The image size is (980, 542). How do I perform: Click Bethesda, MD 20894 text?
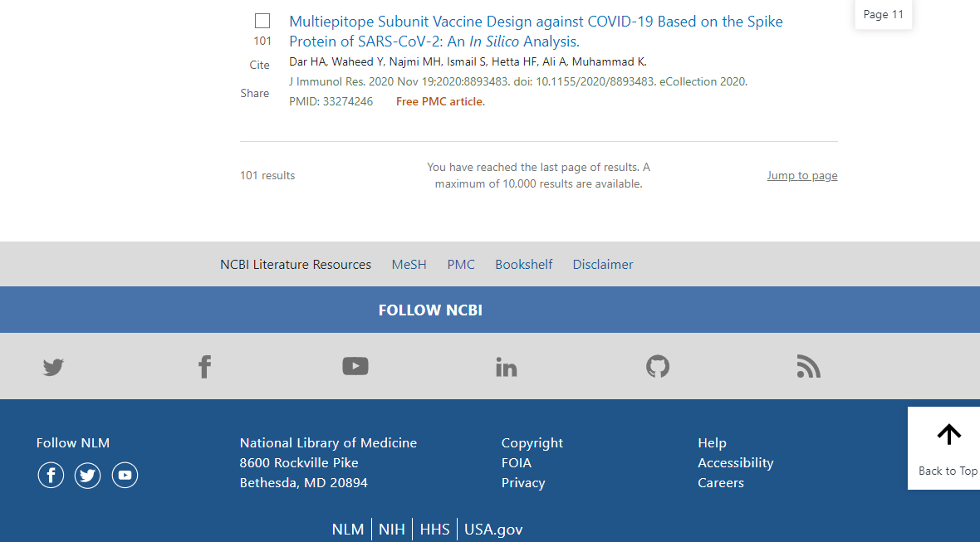[x=303, y=483]
